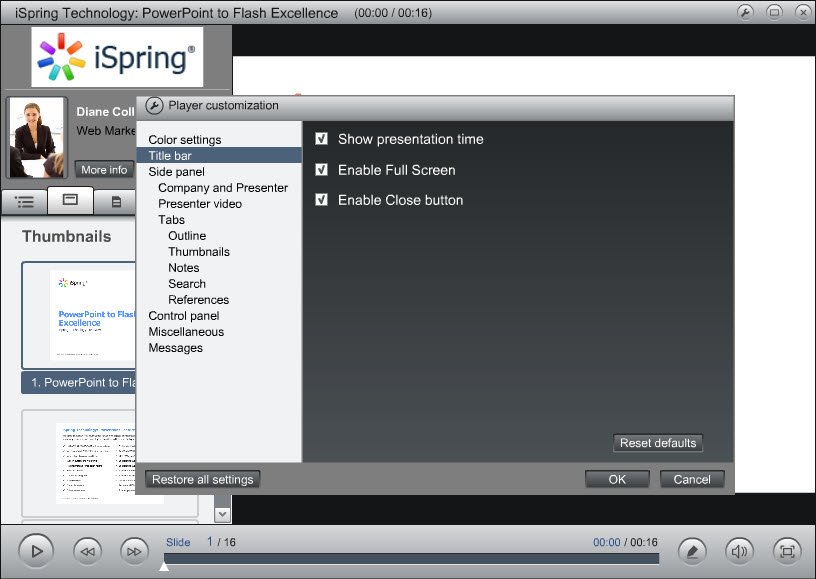This screenshot has width=816, height=579.
Task: Open Company and Presenter settings
Action: tap(223, 188)
